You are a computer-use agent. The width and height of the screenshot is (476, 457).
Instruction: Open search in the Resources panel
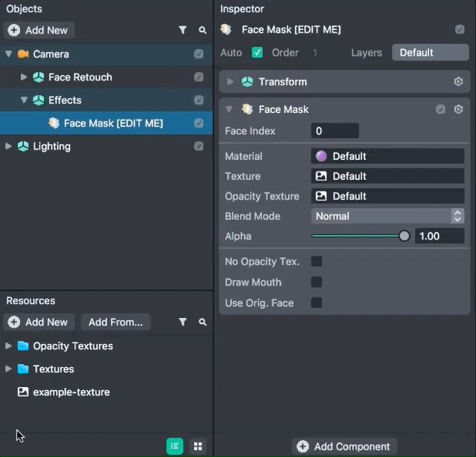click(x=202, y=323)
